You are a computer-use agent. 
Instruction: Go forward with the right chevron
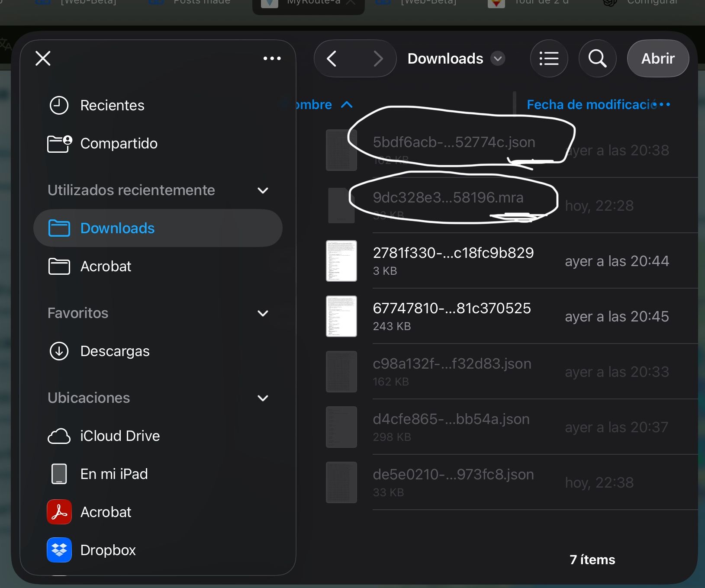pos(378,58)
